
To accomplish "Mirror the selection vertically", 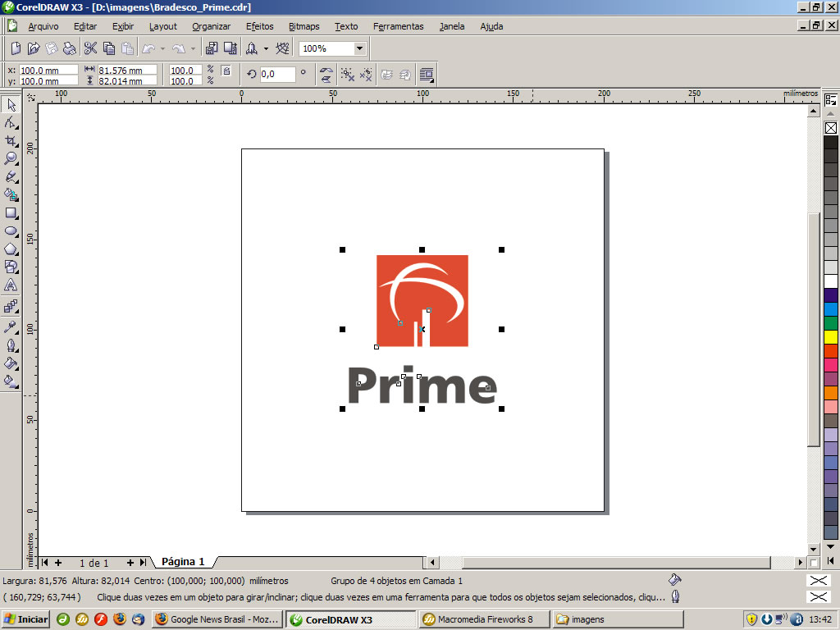I will [x=326, y=80].
